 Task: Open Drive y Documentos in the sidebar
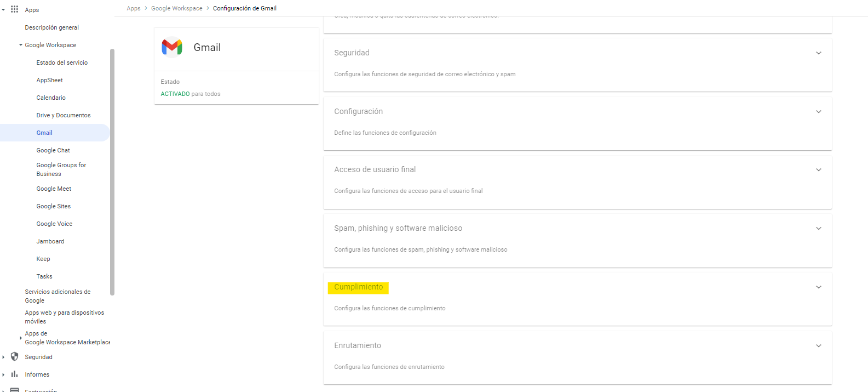click(64, 115)
